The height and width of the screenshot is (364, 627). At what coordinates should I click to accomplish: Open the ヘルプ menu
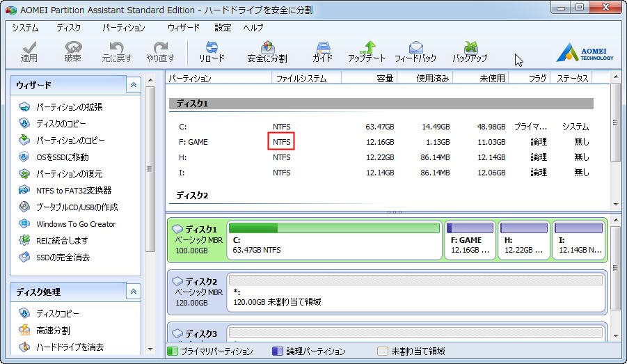[253, 28]
